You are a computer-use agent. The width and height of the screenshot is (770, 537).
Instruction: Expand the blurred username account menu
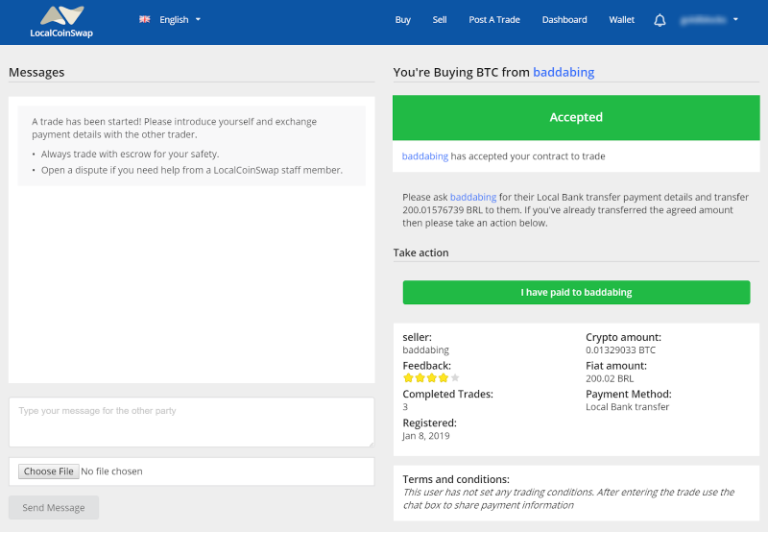709,20
